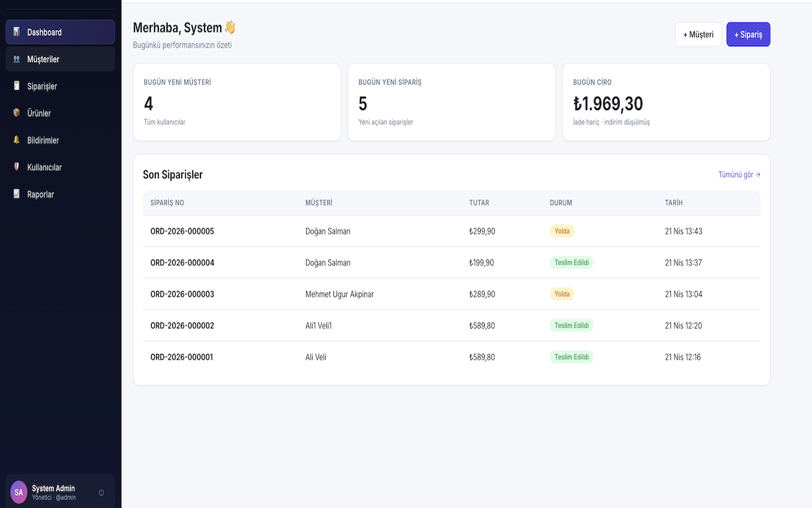Screen dimensions: 812x508
Task: Click the Bugün Yeni Müşteri card
Action: pos(236,102)
